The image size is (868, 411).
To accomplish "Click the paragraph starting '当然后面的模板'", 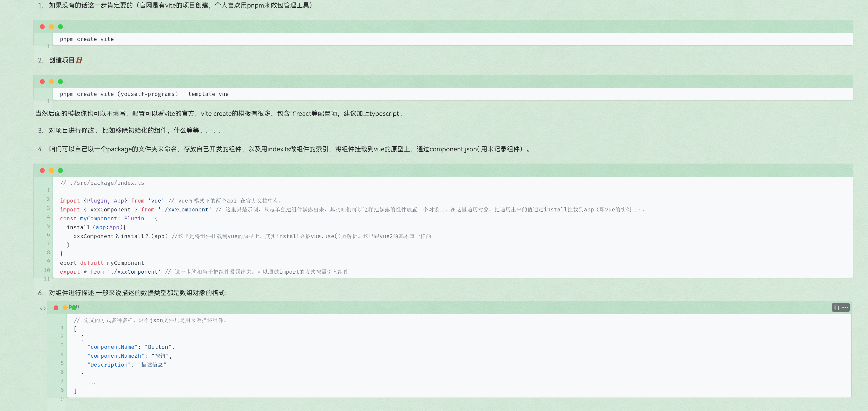I will [x=220, y=114].
